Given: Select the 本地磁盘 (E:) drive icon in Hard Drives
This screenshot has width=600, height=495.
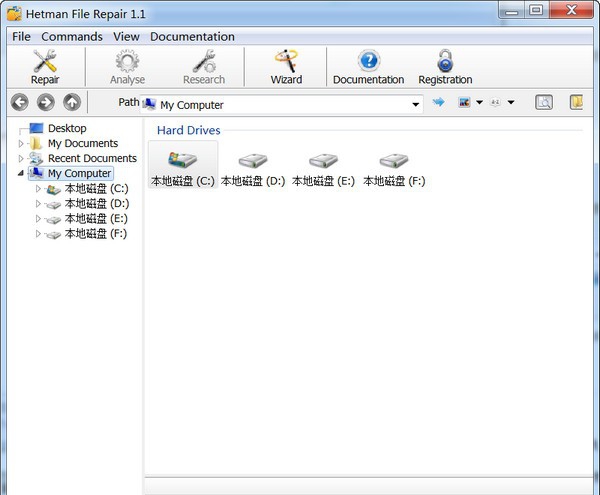Looking at the screenshot, I should 323,160.
